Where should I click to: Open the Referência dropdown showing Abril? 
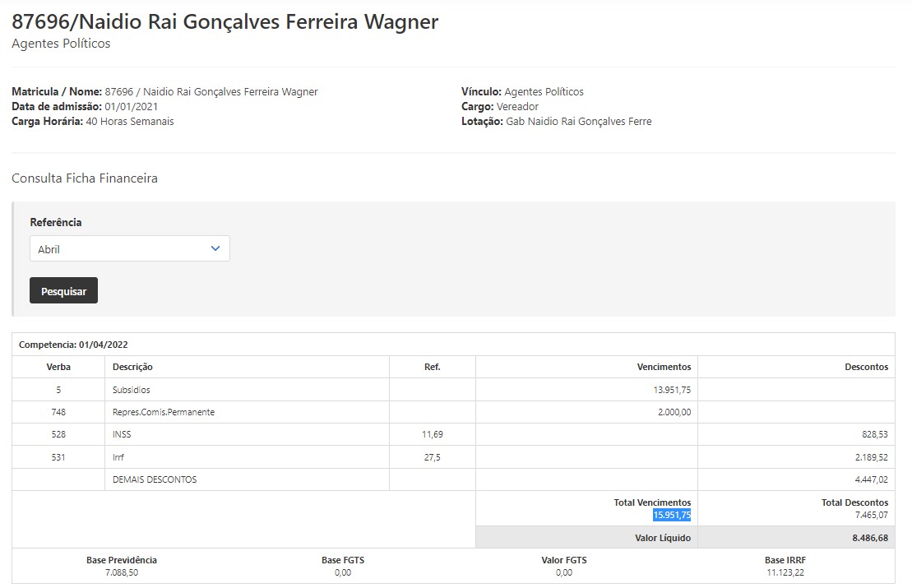[x=129, y=248]
